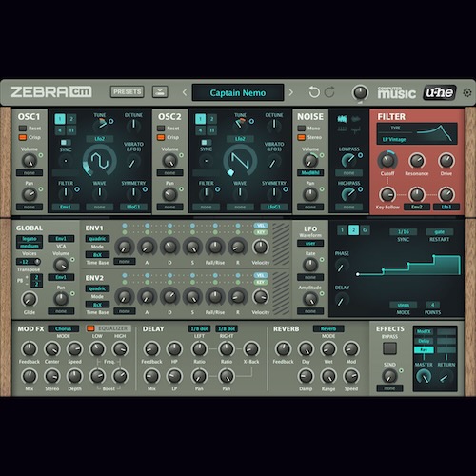Click OSC2 Tune modulation ring icon
This screenshot has width=476, height=476.
click(x=251, y=121)
